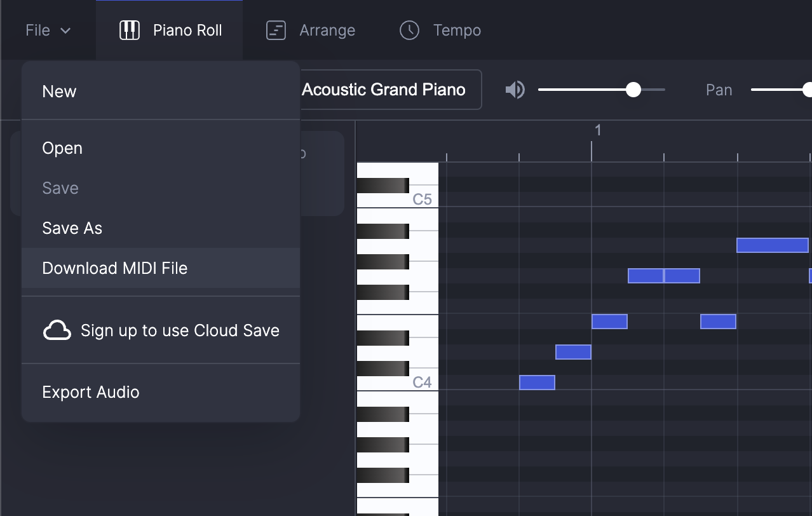This screenshot has height=516, width=812.
Task: Choose Save As from the menu
Action: (x=72, y=228)
